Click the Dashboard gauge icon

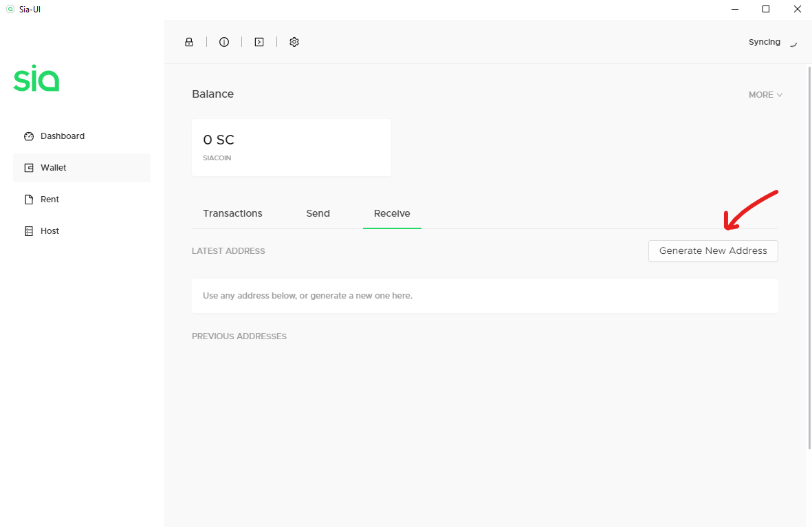pos(29,136)
